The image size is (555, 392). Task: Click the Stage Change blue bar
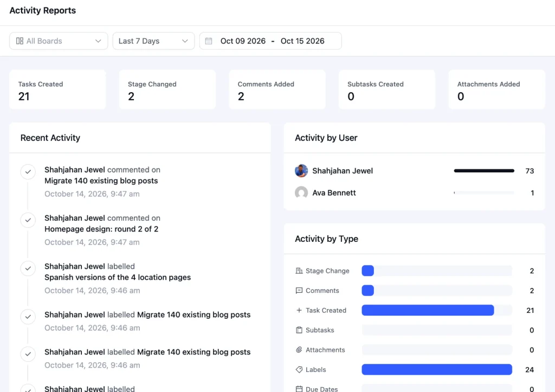point(368,271)
